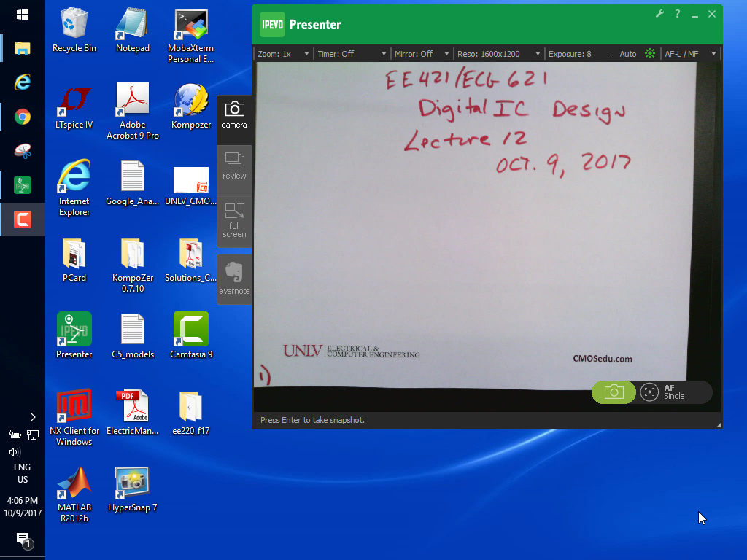747x560 pixels.
Task: Open Presenter settings wrench icon
Action: pyautogui.click(x=659, y=14)
